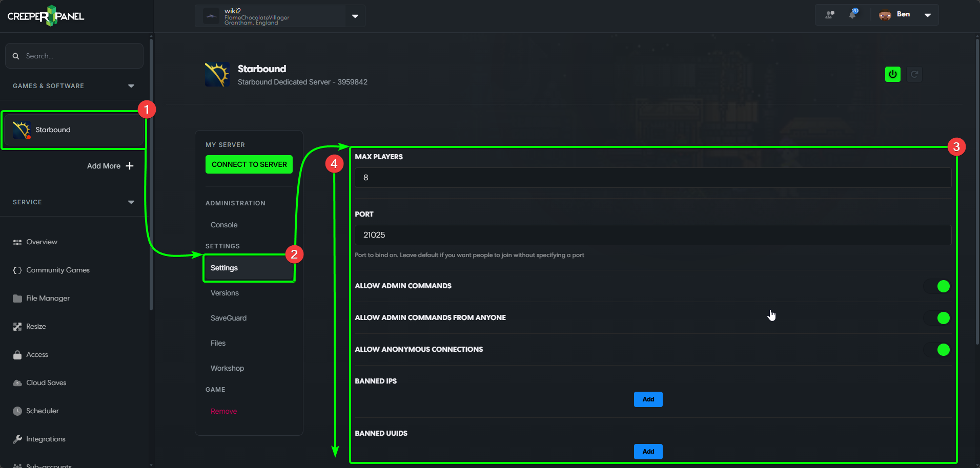Image resolution: width=980 pixels, height=468 pixels.
Task: Disable Allow Admin Commands toggle
Action: [937, 286]
